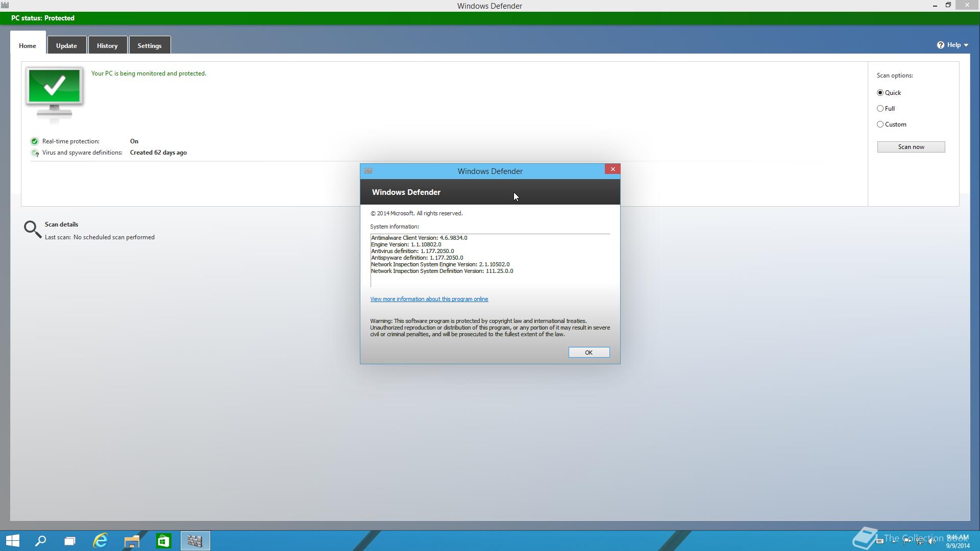Show hidden tray icons arrow
Image resolution: width=980 pixels, height=551 pixels.
point(894,541)
